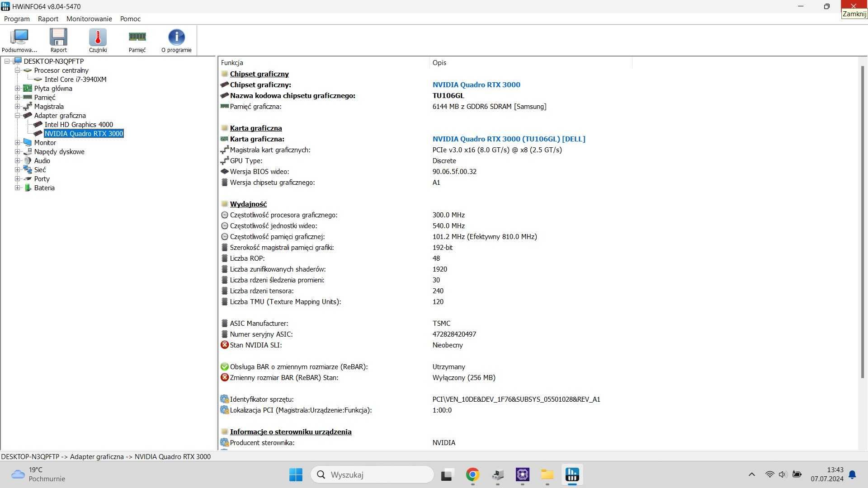Screen dimensions: 868x488
Task: Select NVIDIA Quadro RTX 3000 tree entry
Action: tap(84, 133)
